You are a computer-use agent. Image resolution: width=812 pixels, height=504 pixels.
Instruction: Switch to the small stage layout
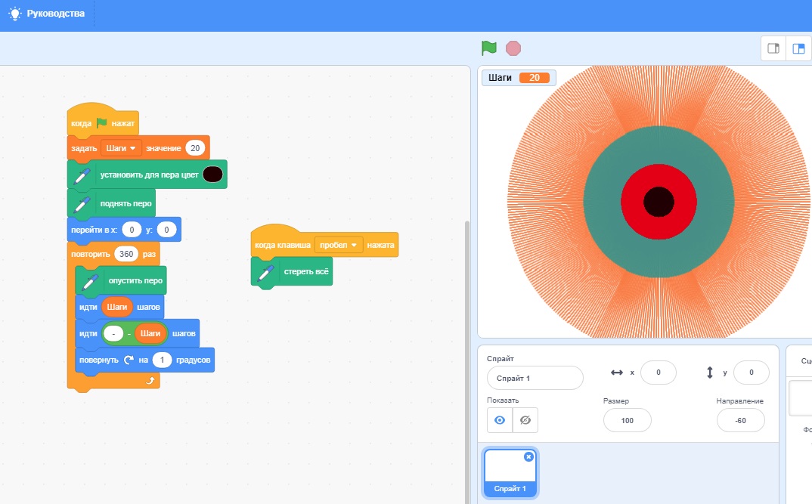(773, 48)
